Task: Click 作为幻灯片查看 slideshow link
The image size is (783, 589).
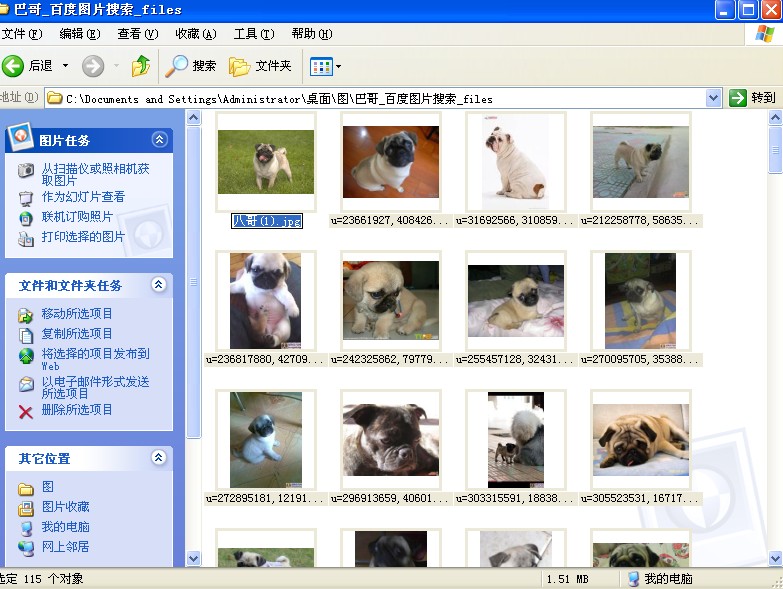Action: (83, 197)
